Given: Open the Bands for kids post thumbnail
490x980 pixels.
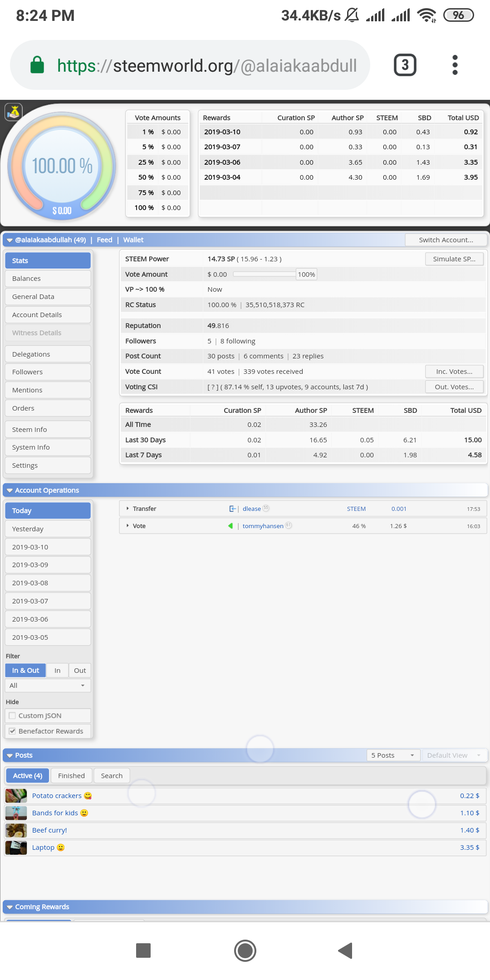Looking at the screenshot, I should [16, 813].
